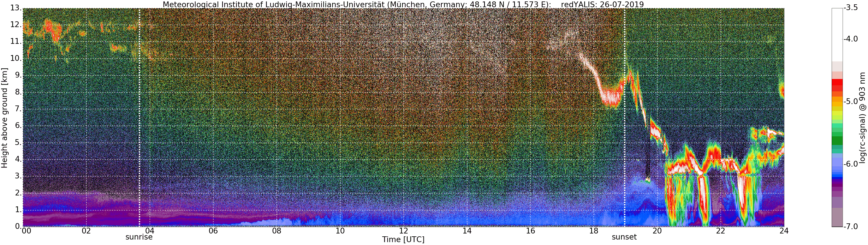Image resolution: width=868 pixels, height=245 pixels.
Task: Pick the red band on the colorbar
Action: [837, 82]
